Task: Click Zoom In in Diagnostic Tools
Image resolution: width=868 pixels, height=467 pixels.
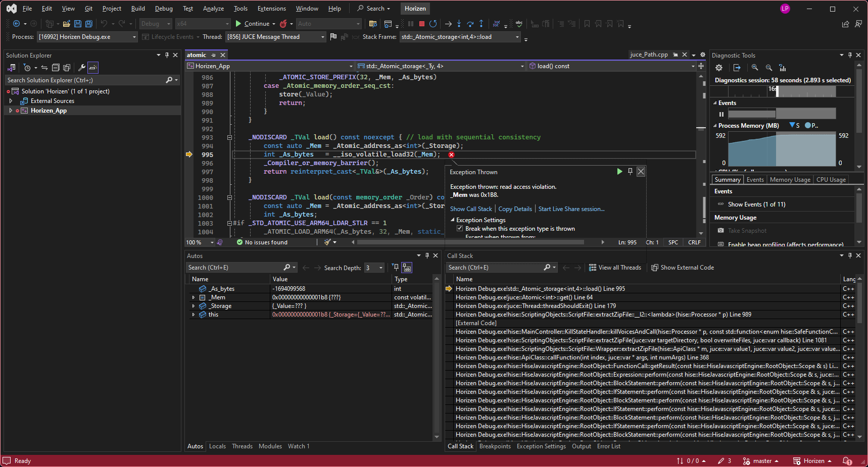Action: point(754,68)
